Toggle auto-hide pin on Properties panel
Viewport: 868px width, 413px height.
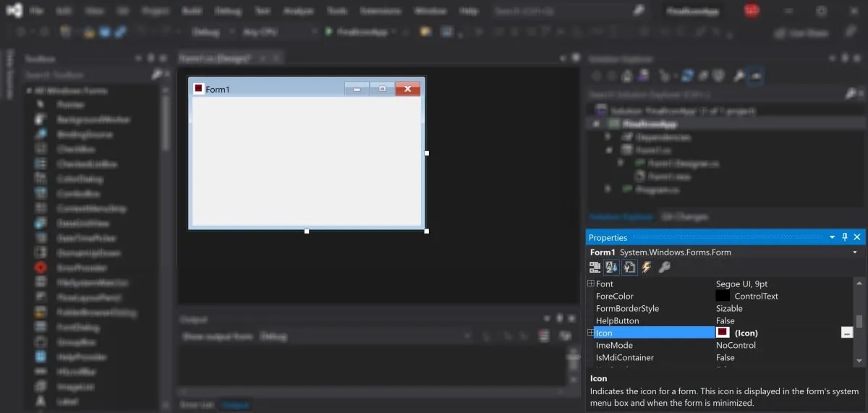tap(845, 237)
